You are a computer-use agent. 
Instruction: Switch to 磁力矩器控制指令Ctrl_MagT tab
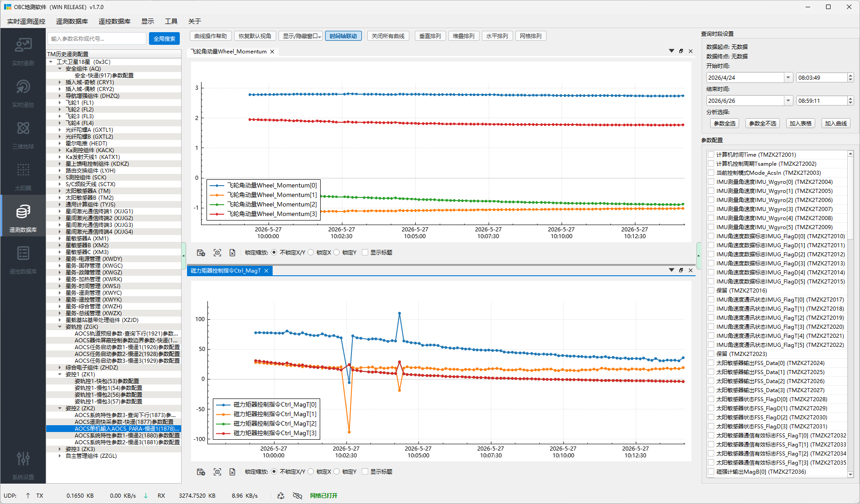pyautogui.click(x=226, y=271)
